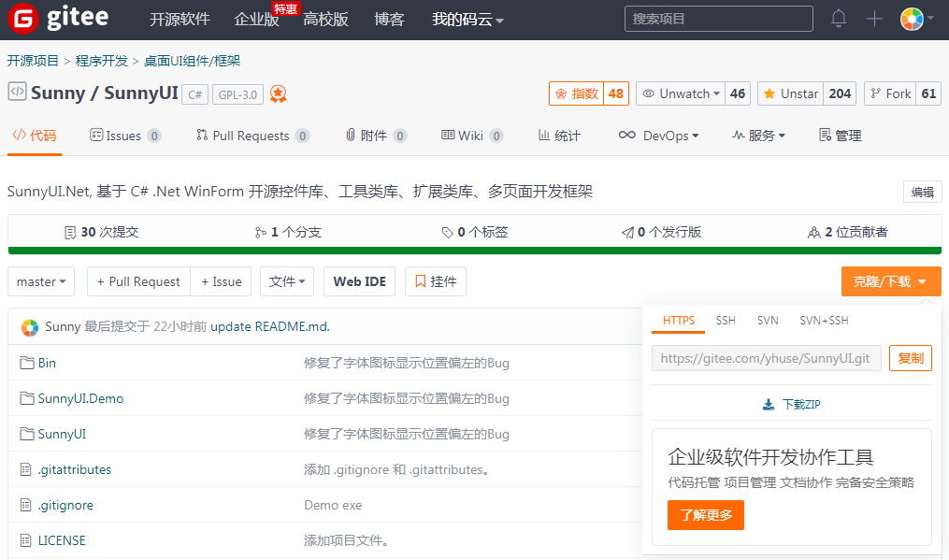The width and height of the screenshot is (949, 560).
Task: Click the 复制 copy button
Action: (x=911, y=358)
